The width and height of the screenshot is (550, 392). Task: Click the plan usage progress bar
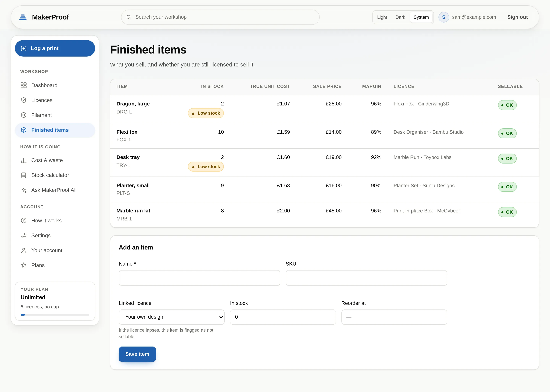point(55,315)
